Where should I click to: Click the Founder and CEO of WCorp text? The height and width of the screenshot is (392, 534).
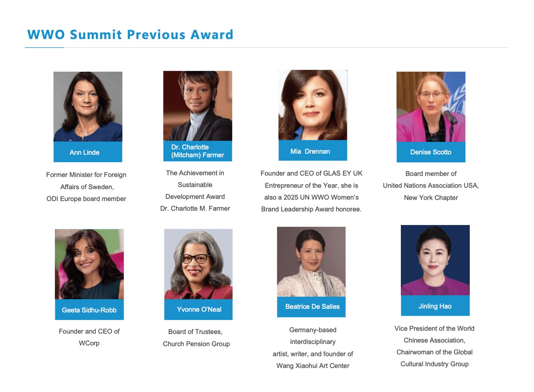click(89, 337)
